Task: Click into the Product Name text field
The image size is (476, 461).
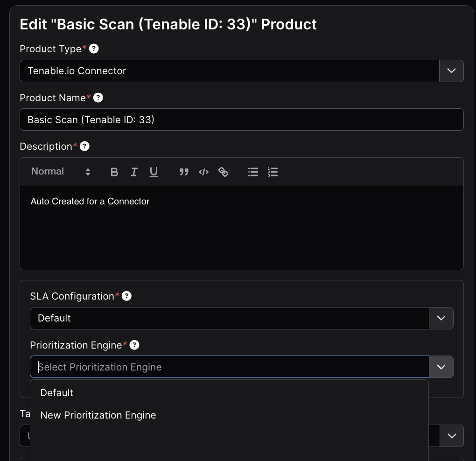Action: pyautogui.click(x=241, y=120)
